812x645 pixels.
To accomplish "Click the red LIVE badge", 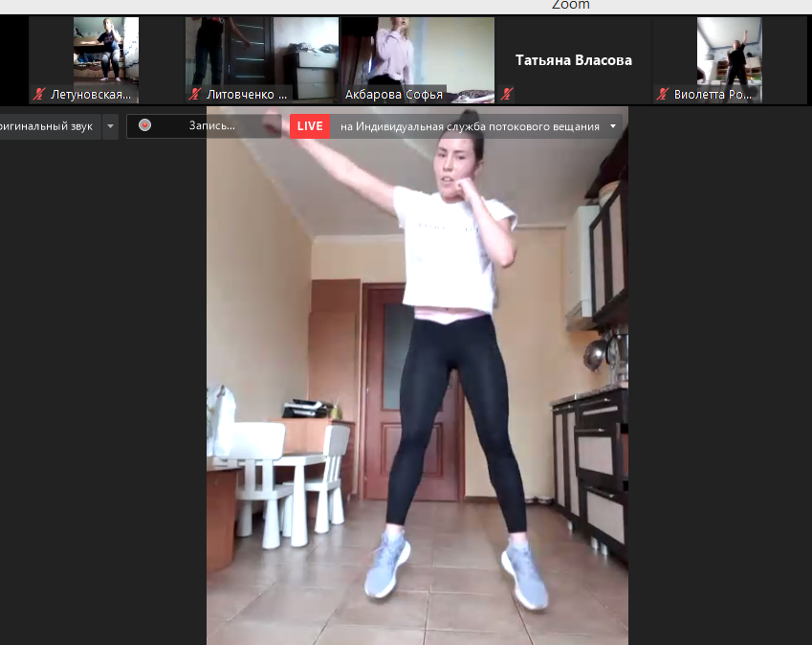I will [310, 126].
